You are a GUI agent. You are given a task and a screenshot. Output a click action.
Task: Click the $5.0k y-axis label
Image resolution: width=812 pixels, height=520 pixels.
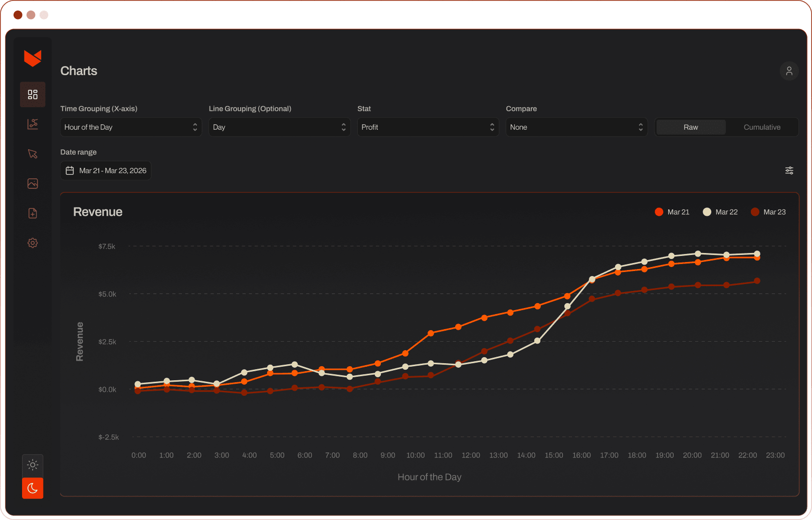[x=107, y=294]
